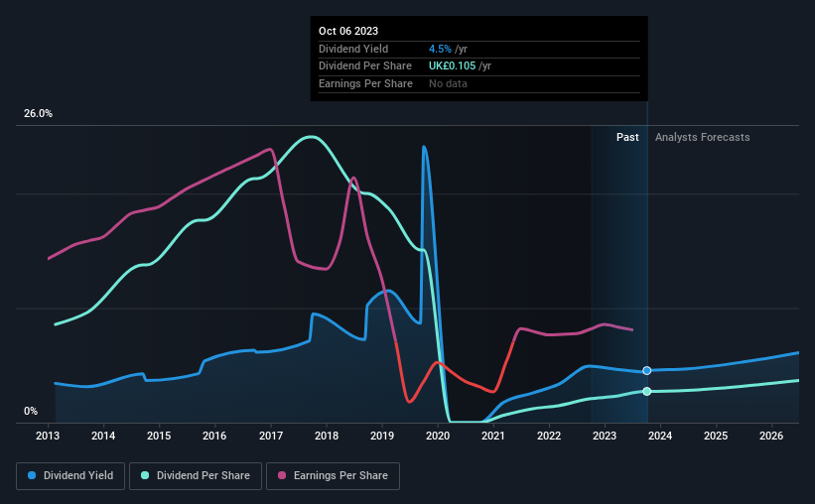The image size is (815, 504).
Task: Click the Oct 06 2023 tooltip date
Action: click(348, 32)
